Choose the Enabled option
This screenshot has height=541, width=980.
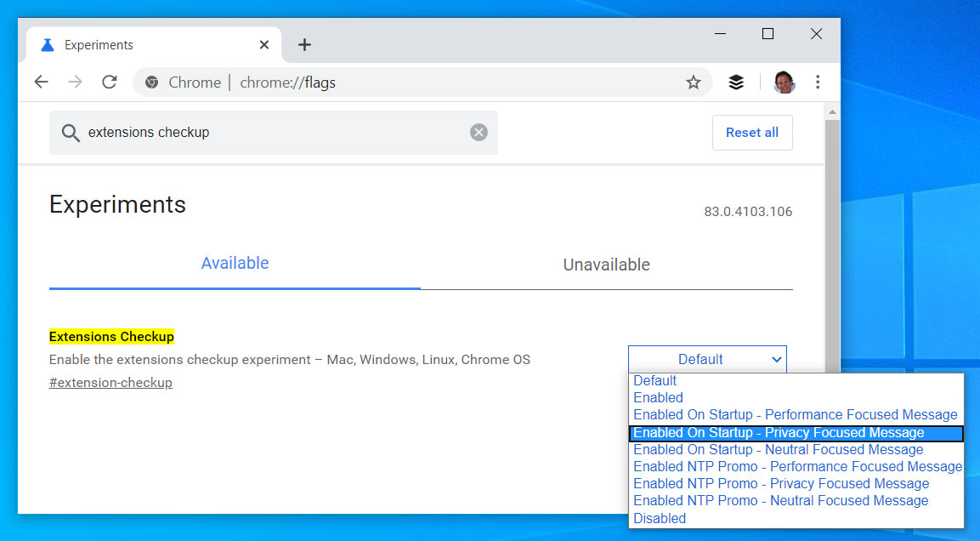tap(796, 398)
